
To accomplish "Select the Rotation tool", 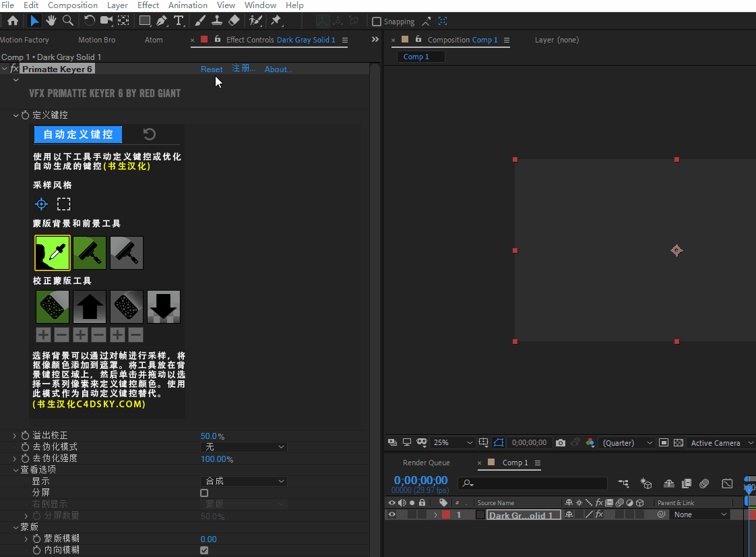I will 89,21.
